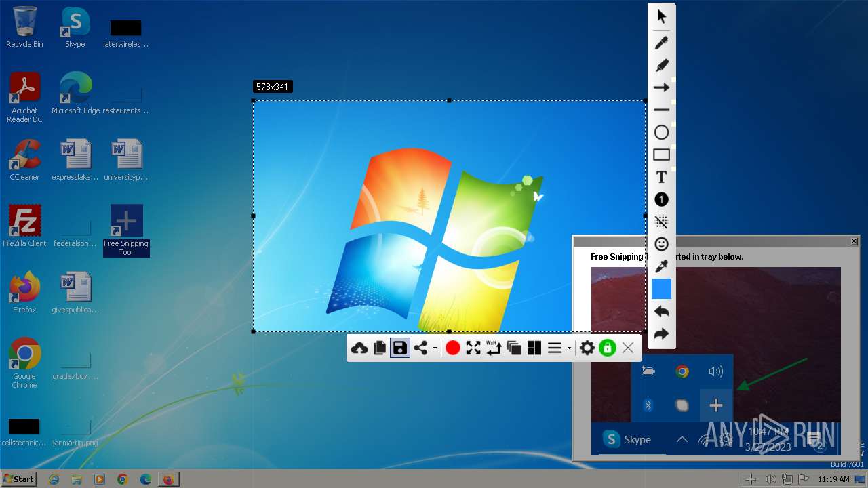The height and width of the screenshot is (488, 868).
Task: Select the expresslake Word document
Action: click(x=75, y=160)
